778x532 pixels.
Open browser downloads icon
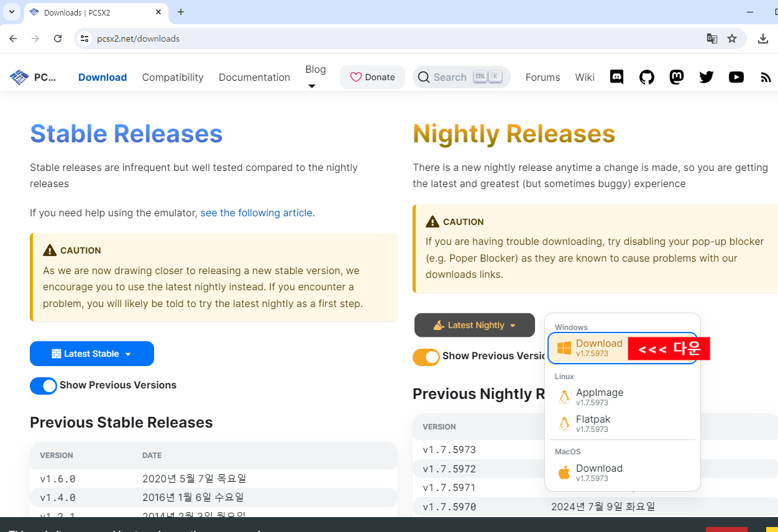[x=763, y=39]
